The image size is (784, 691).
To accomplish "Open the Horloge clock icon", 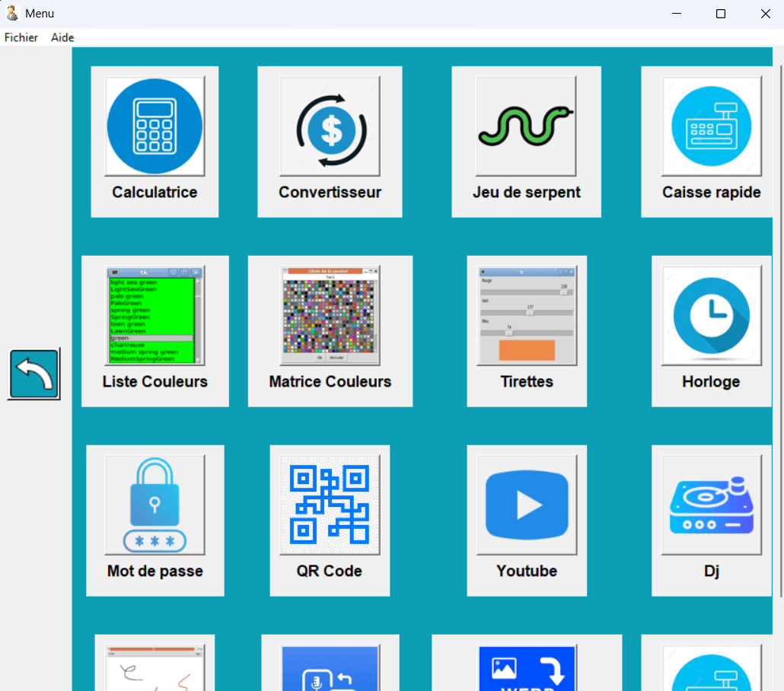I will pyautogui.click(x=712, y=316).
